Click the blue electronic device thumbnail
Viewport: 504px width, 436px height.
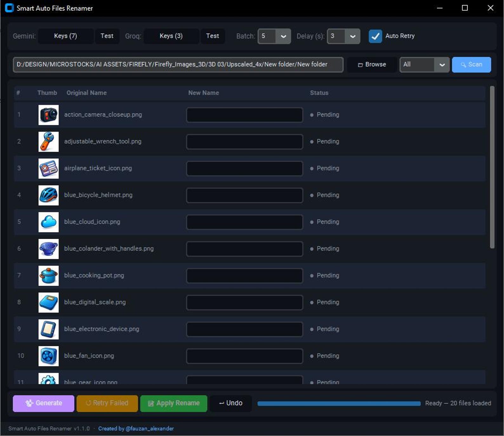point(49,329)
